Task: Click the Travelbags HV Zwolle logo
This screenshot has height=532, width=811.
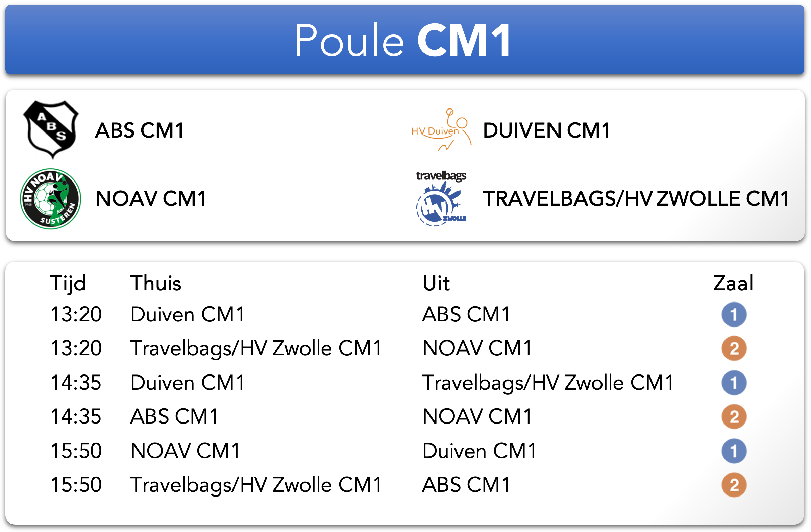Action: [441, 199]
